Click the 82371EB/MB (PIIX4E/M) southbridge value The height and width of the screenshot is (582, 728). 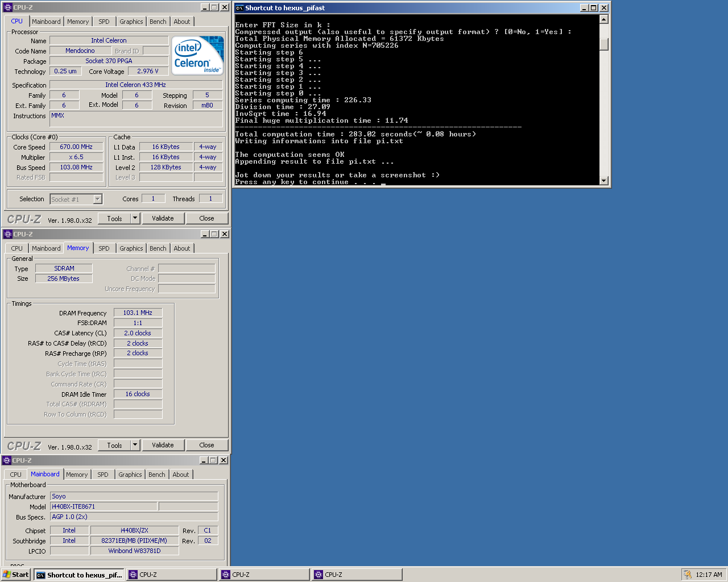pyautogui.click(x=134, y=541)
